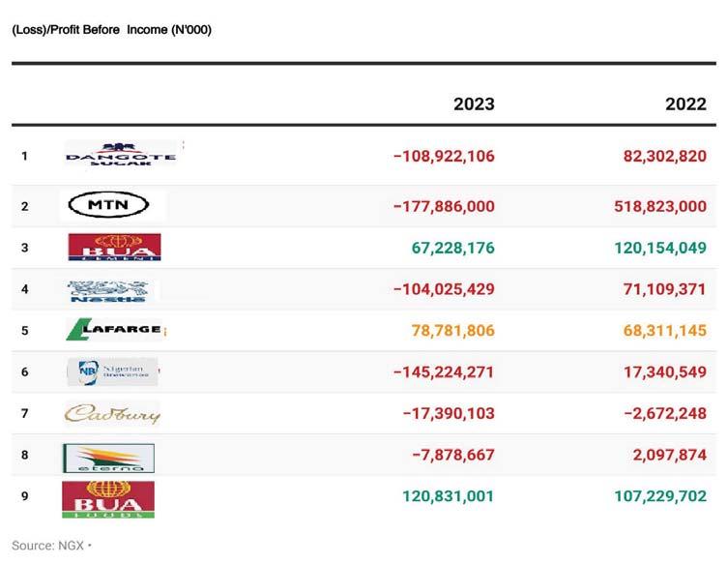Click the BUA Foods logo in row 9
This screenshot has width=728, height=564.
(x=108, y=499)
